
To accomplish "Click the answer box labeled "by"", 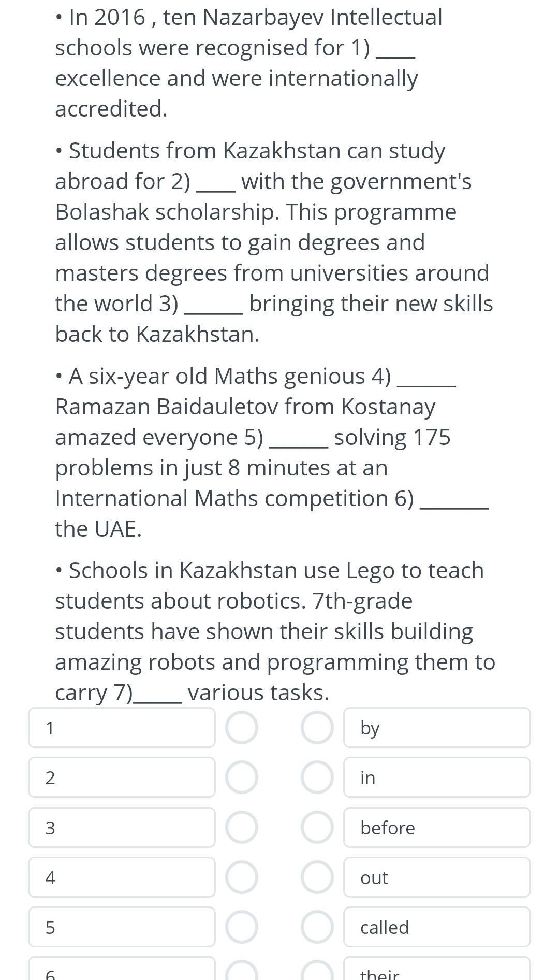I will [437, 728].
